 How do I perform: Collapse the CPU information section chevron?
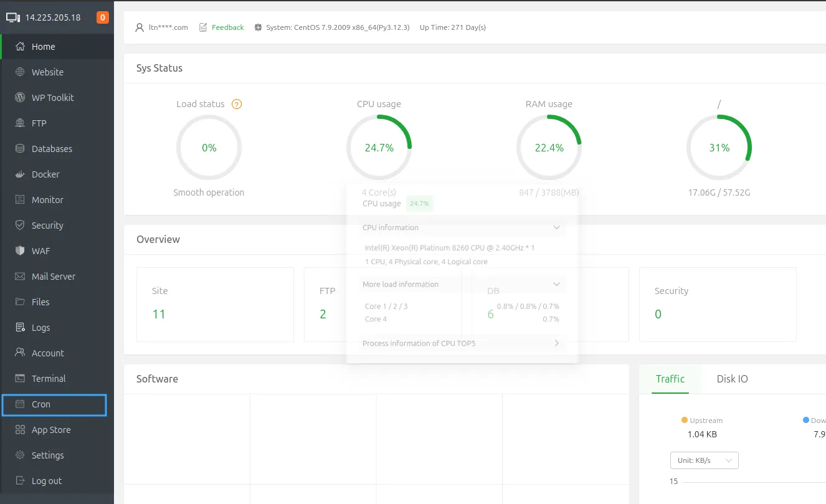pyautogui.click(x=557, y=227)
